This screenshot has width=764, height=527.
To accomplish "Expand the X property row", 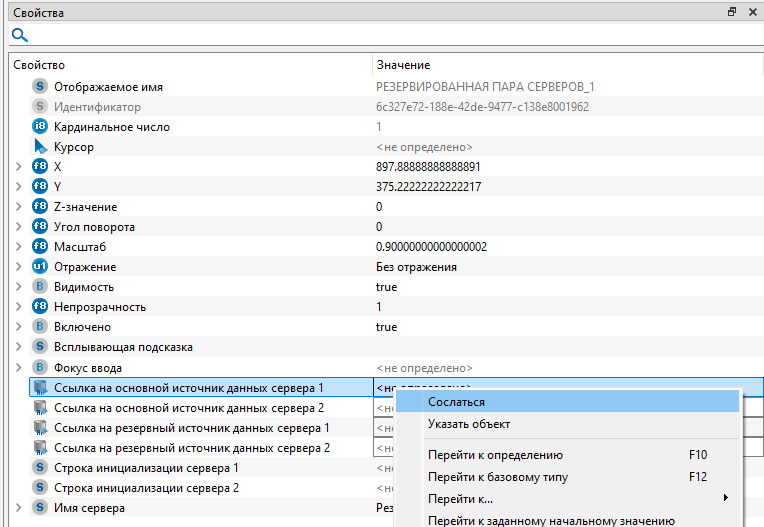I will point(18,167).
